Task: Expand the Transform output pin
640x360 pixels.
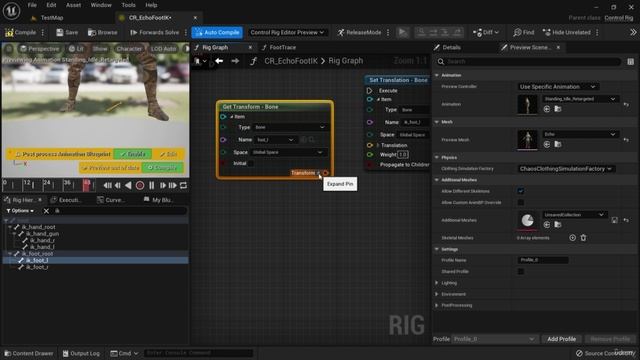Action: point(319,173)
